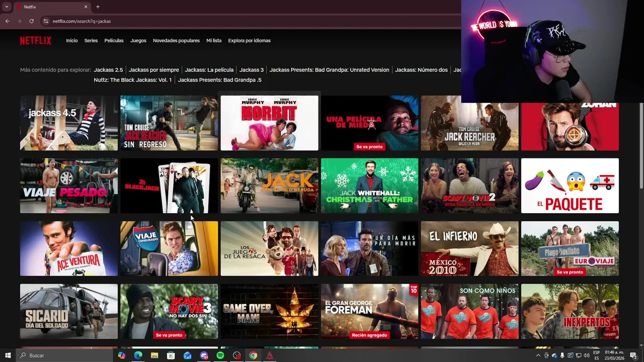Screen dimensions: 644x362
Task: Open Novedades populares menu item
Action: click(x=176, y=41)
